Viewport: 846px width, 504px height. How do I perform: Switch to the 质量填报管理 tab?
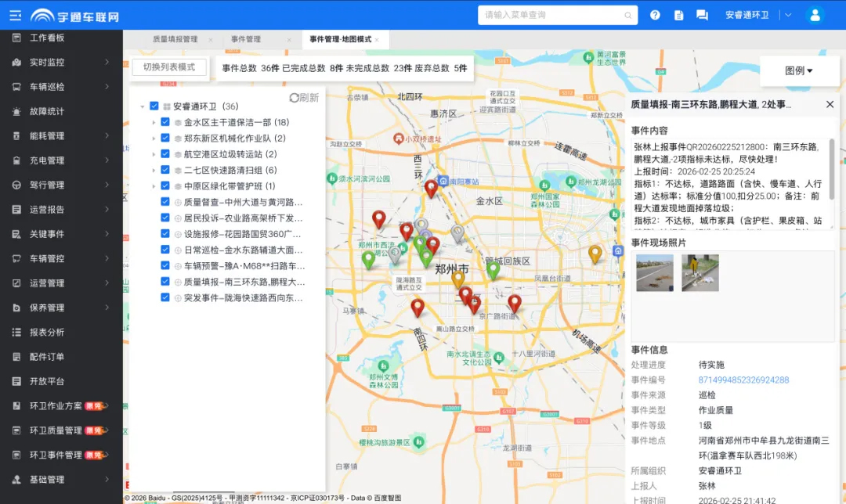click(x=175, y=38)
